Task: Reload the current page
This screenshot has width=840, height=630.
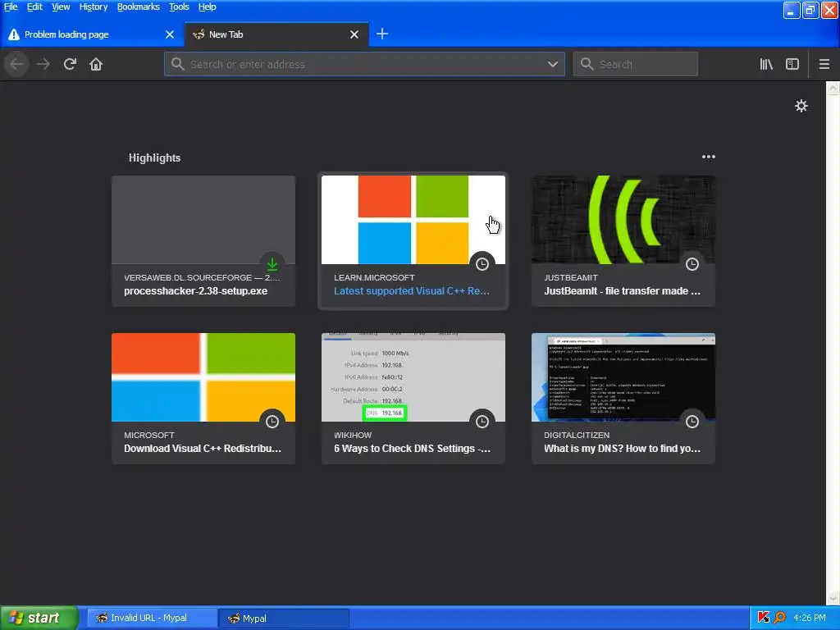Action: 70,64
